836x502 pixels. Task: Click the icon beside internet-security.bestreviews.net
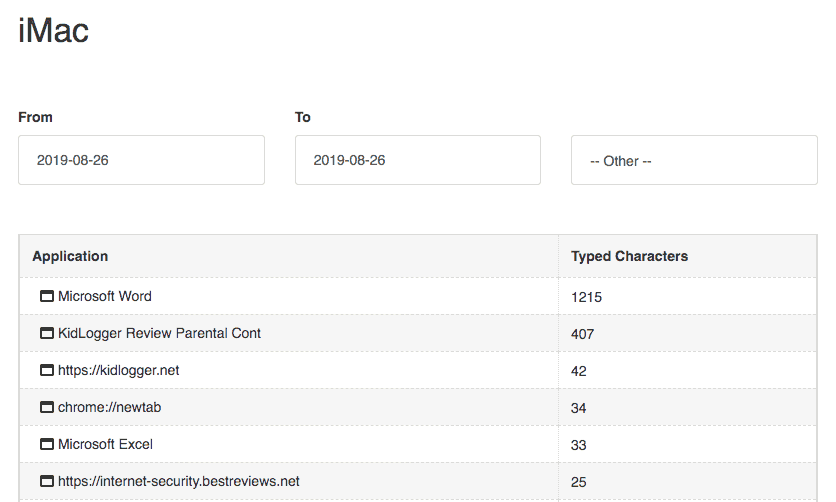coord(46,482)
